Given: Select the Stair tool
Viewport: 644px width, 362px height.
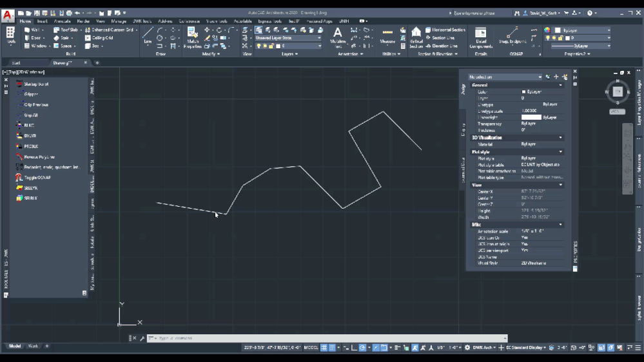Looking at the screenshot, I should coord(62,38).
